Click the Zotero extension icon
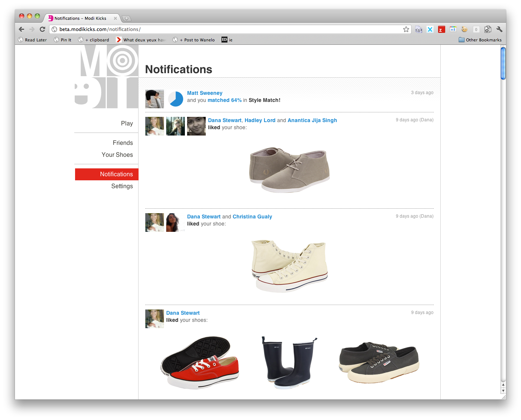Screen dimensions: 521x420 click(441, 29)
